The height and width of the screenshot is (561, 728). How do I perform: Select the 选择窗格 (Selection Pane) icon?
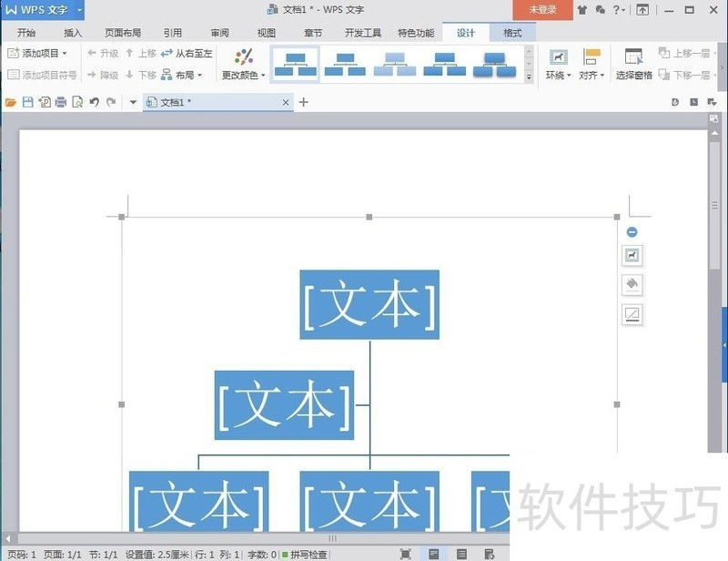[x=633, y=55]
